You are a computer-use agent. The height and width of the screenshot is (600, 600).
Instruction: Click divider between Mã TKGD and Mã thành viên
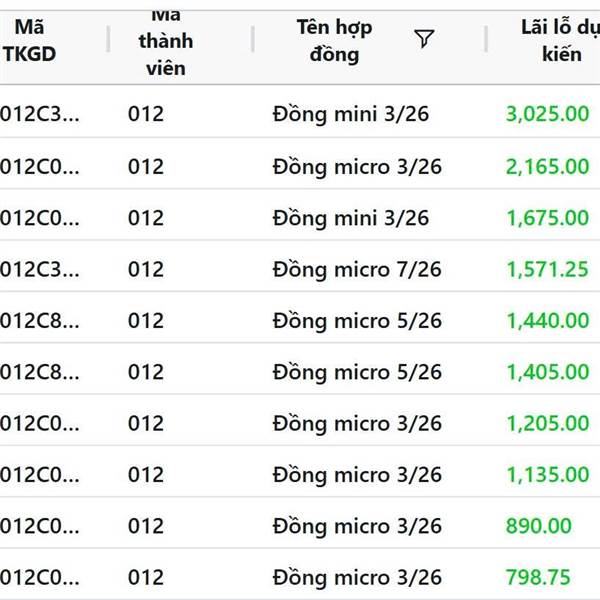[x=108, y=40]
